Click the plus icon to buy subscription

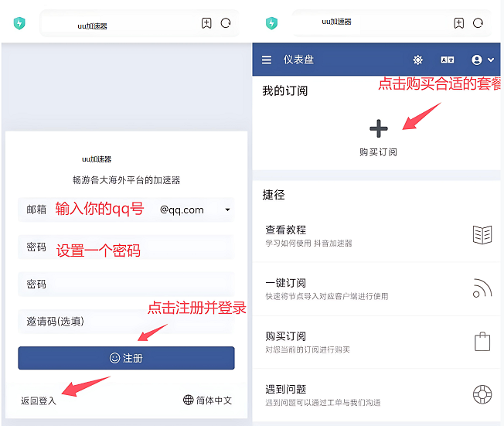point(379,128)
